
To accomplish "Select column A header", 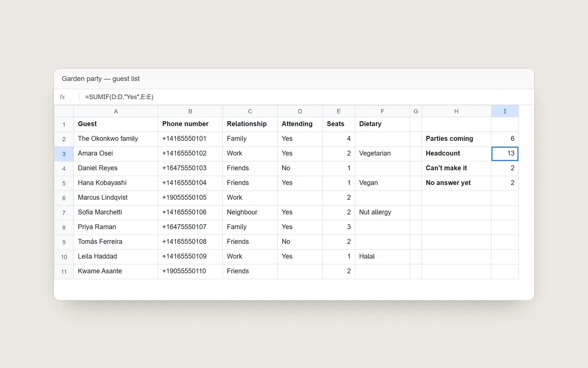I will pyautogui.click(x=116, y=111).
